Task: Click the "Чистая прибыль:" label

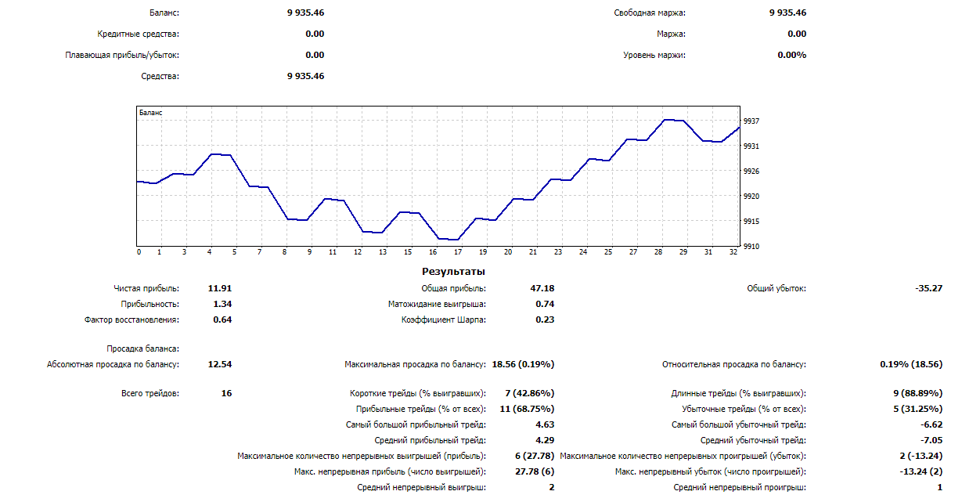Action: coord(146,288)
